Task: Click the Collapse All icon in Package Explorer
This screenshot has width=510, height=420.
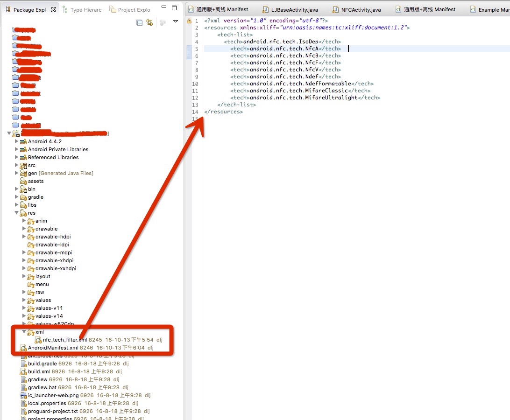Action: [139, 22]
